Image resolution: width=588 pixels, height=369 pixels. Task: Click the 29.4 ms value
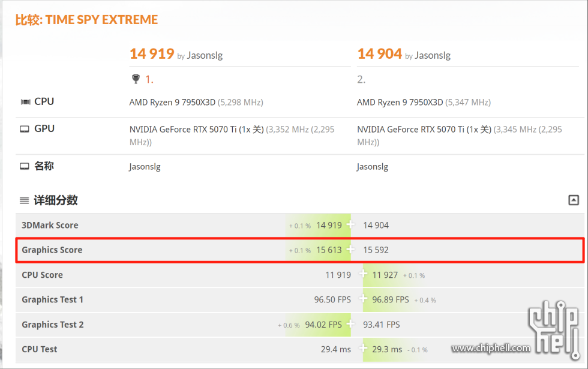tap(335, 349)
